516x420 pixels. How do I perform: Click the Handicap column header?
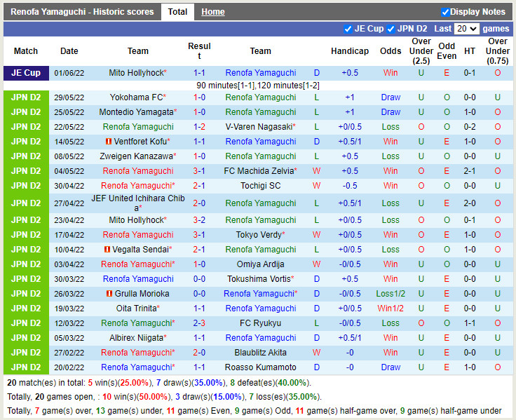pos(349,51)
